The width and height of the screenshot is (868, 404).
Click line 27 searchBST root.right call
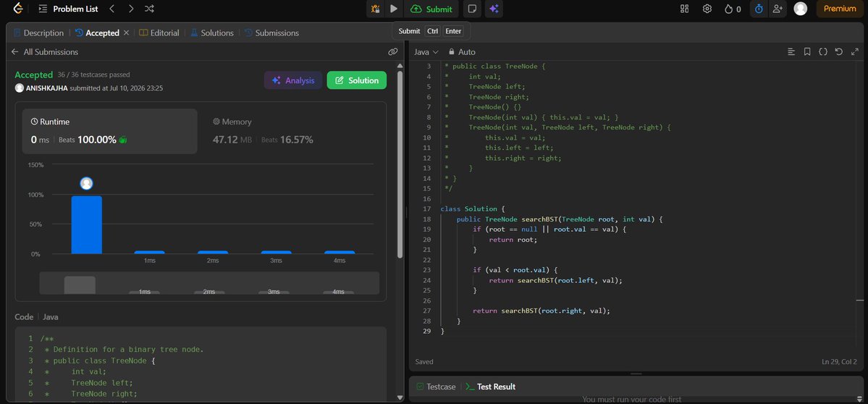coord(542,311)
